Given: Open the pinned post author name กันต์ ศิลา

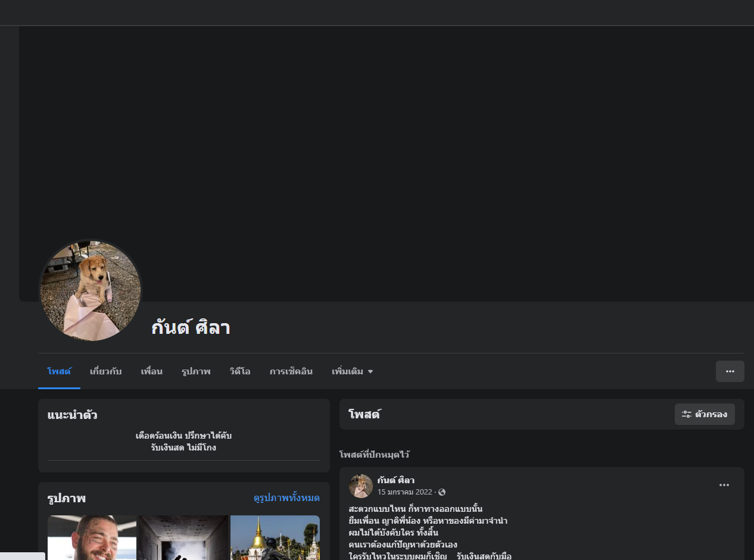Looking at the screenshot, I should (396, 480).
